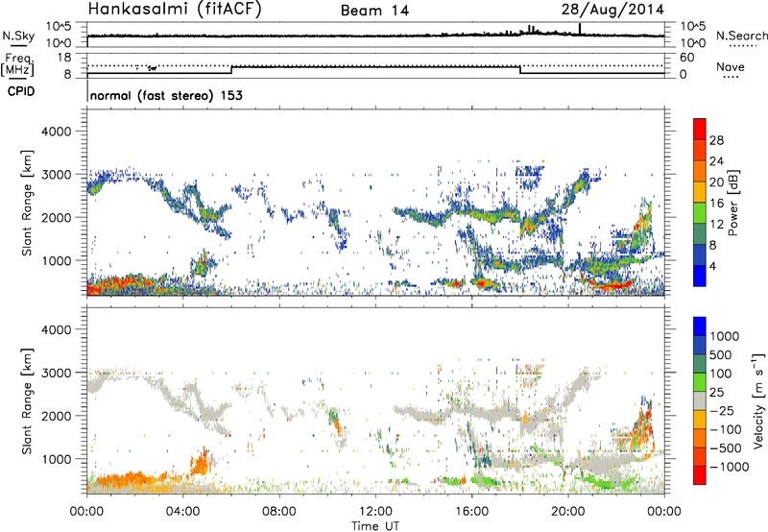Click the "08:00" time tick label
The height and width of the screenshot is (532, 768).
(279, 512)
